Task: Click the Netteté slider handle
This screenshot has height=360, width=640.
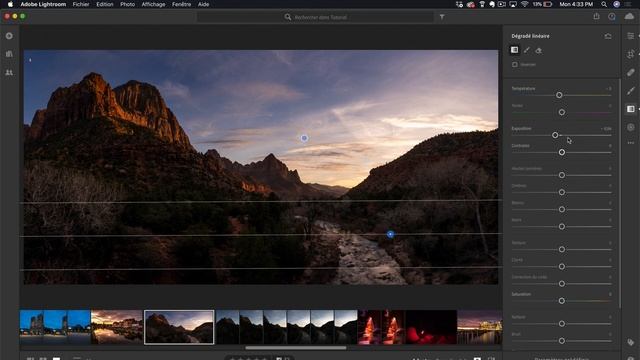Action: tap(562, 324)
